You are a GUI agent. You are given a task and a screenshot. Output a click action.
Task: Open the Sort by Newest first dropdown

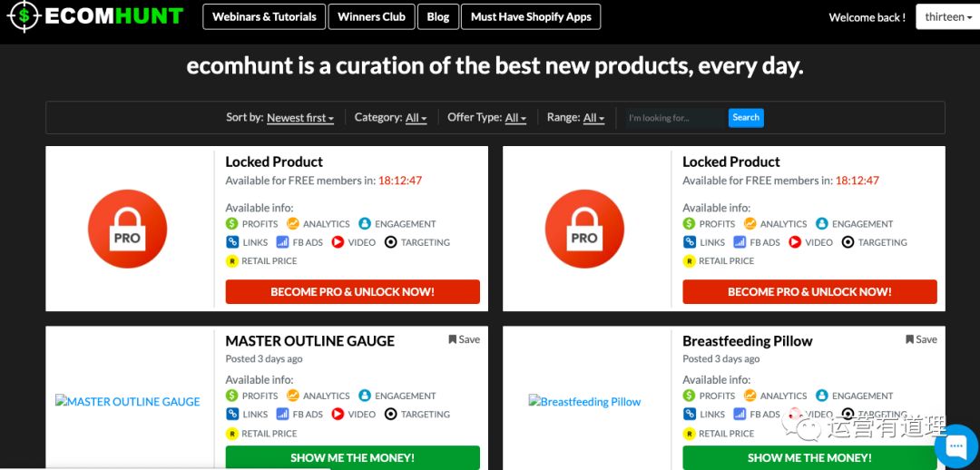click(300, 118)
